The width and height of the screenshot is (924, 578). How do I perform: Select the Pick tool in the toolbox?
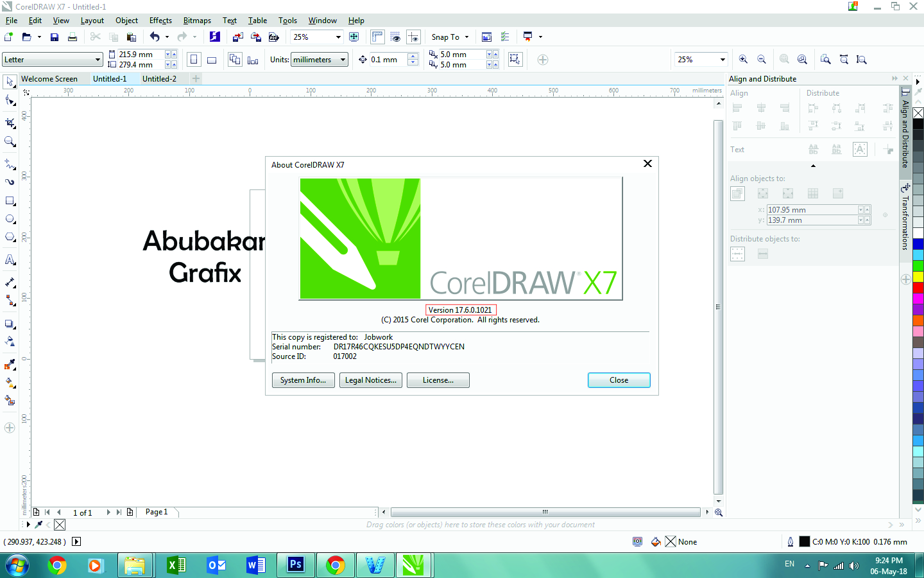[10, 82]
